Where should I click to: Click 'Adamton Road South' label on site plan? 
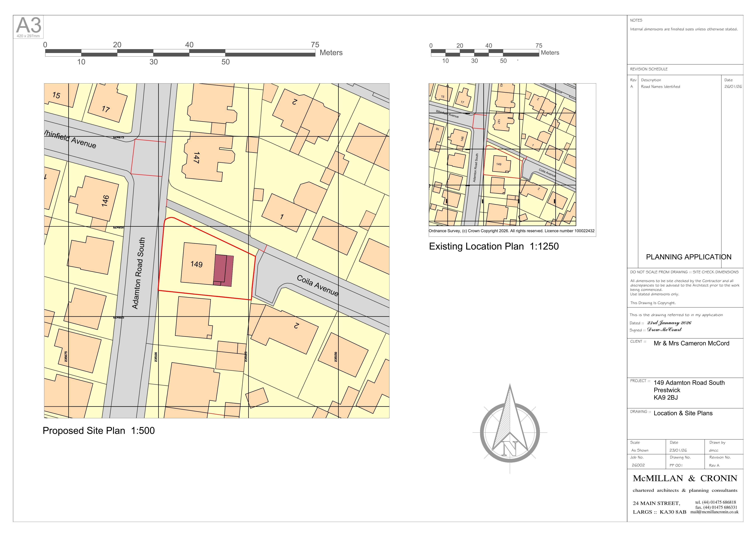click(139, 273)
